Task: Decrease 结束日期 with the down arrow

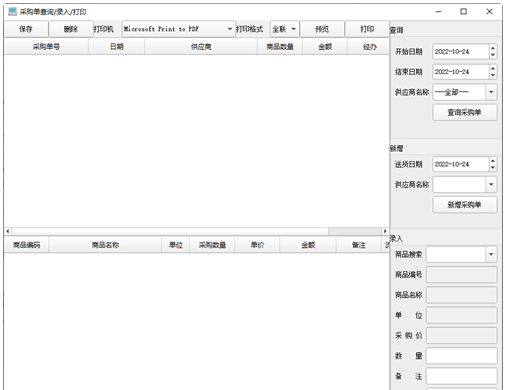Action: coord(493,75)
